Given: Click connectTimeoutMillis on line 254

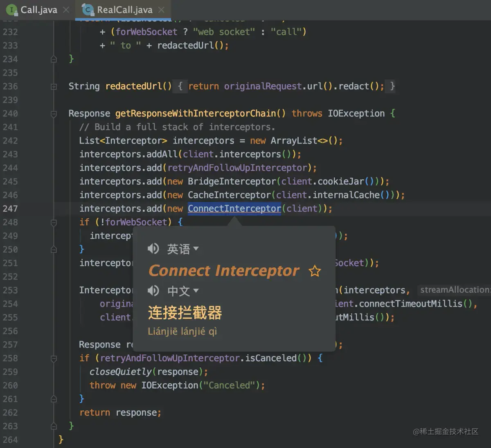Looking at the screenshot, I should pyautogui.click(x=411, y=304).
